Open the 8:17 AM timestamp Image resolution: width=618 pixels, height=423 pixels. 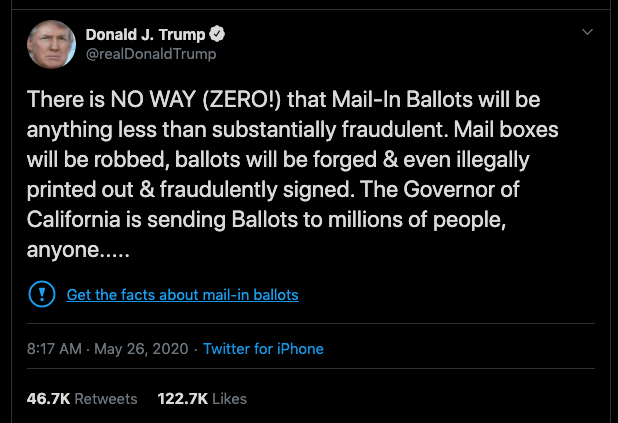click(x=56, y=349)
